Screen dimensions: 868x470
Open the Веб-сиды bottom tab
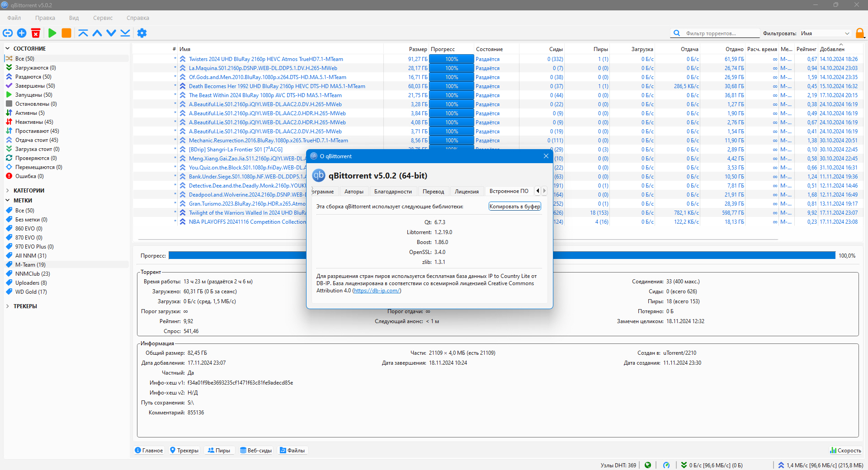coord(256,451)
